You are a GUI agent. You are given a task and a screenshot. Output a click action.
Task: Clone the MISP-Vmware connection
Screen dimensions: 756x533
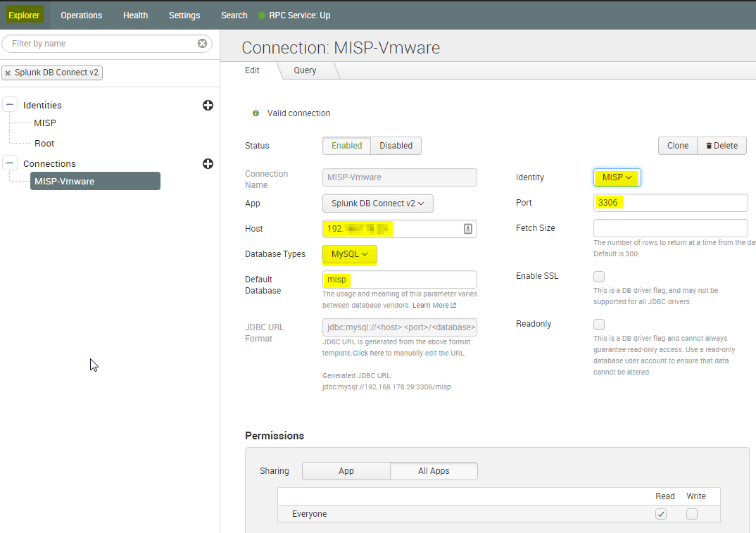[x=678, y=146]
